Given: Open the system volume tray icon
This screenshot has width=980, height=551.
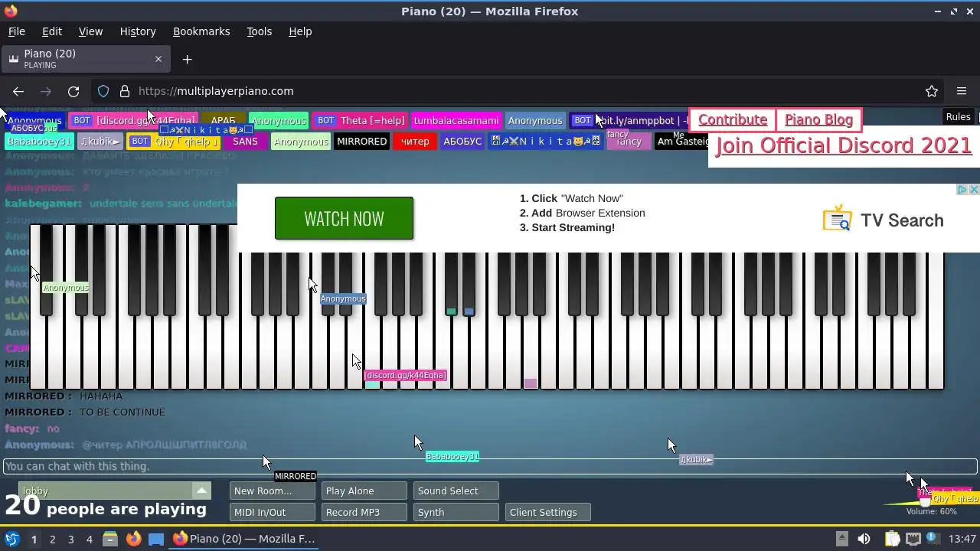Looking at the screenshot, I should 864,539.
